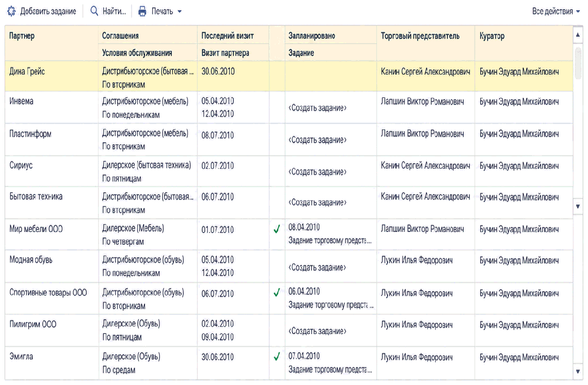The height and width of the screenshot is (385, 588).
Task: Open the Печать dropdown menu
Action: [x=160, y=11]
